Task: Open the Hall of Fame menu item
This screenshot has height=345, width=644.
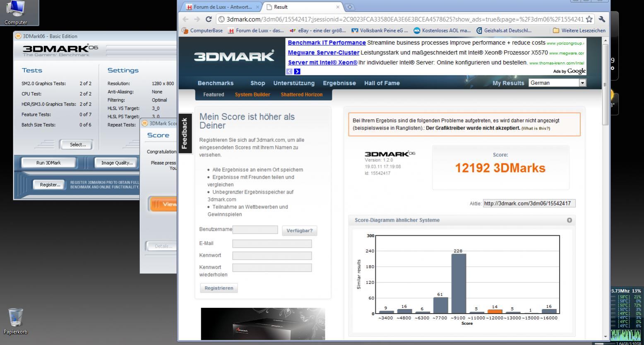Action: [x=382, y=83]
